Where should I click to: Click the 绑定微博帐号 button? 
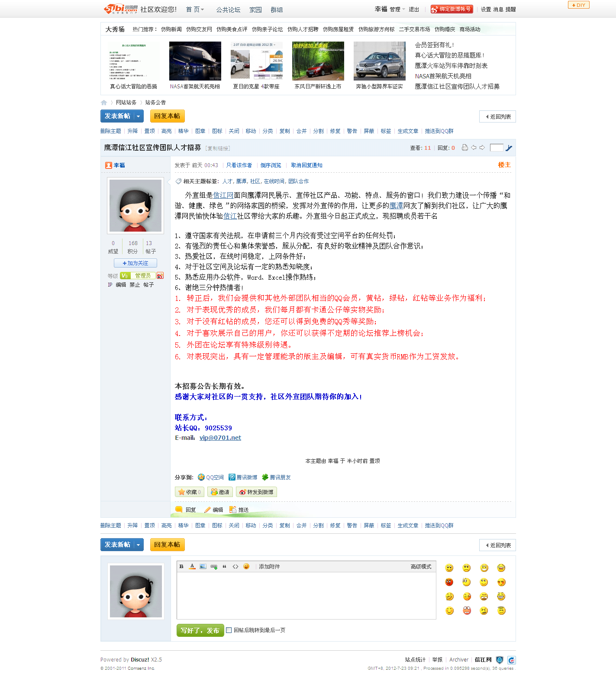(x=452, y=9)
